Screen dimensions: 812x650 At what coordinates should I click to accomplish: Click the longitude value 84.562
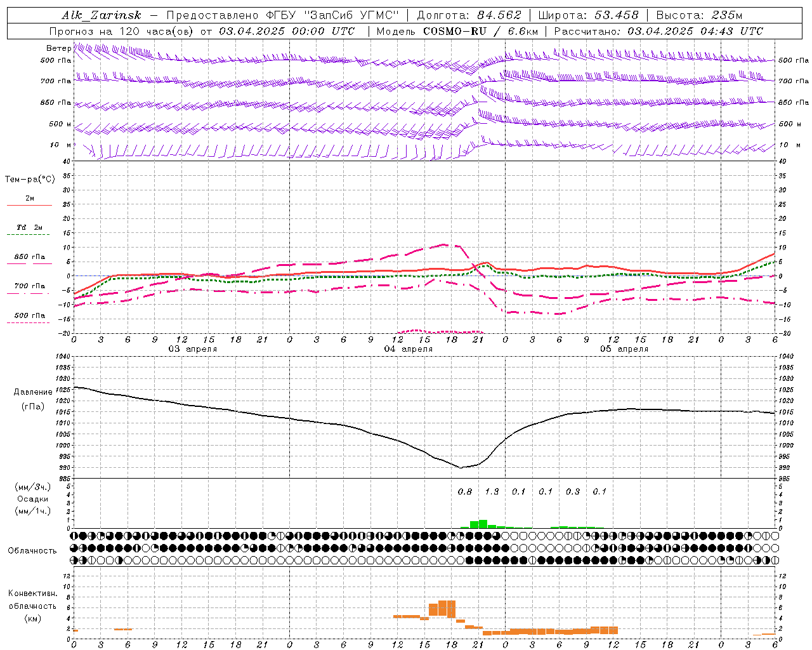(x=500, y=15)
